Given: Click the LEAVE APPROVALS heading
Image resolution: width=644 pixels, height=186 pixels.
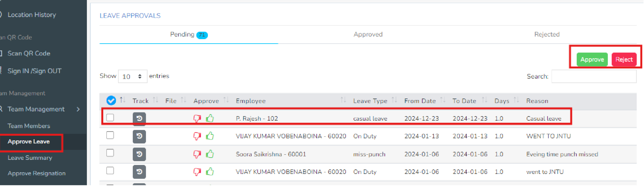Looking at the screenshot, I should [130, 16].
